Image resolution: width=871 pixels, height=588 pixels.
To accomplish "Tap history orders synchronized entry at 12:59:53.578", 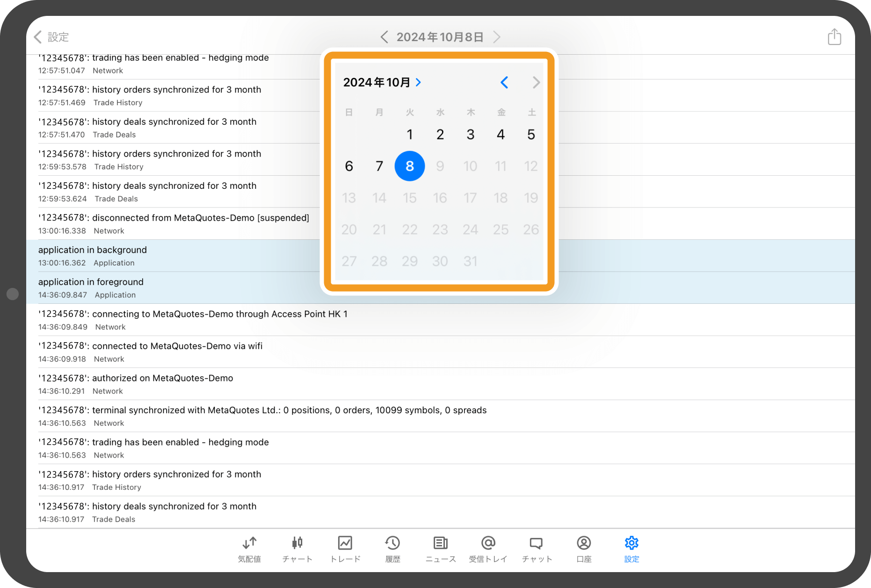I will pyautogui.click(x=441, y=160).
